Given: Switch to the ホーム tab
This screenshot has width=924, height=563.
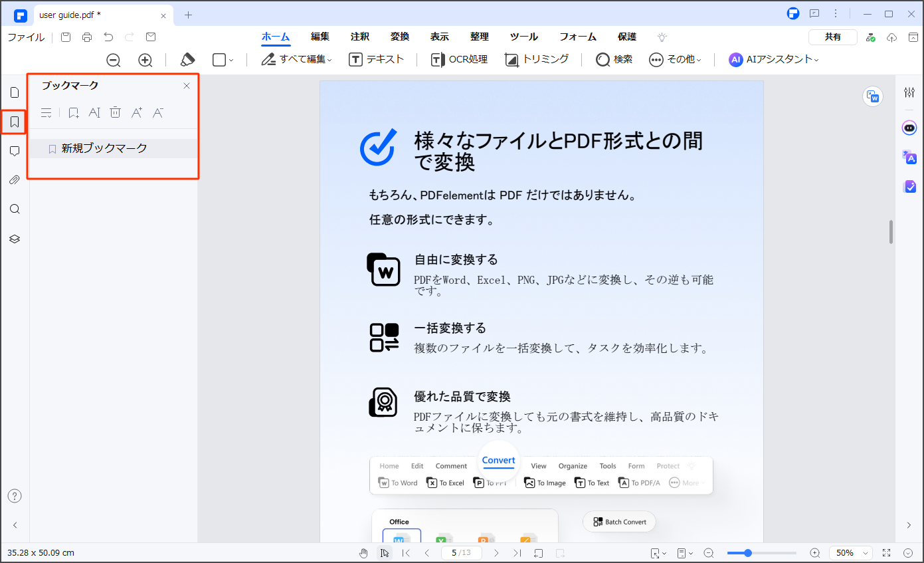Looking at the screenshot, I should click(276, 37).
